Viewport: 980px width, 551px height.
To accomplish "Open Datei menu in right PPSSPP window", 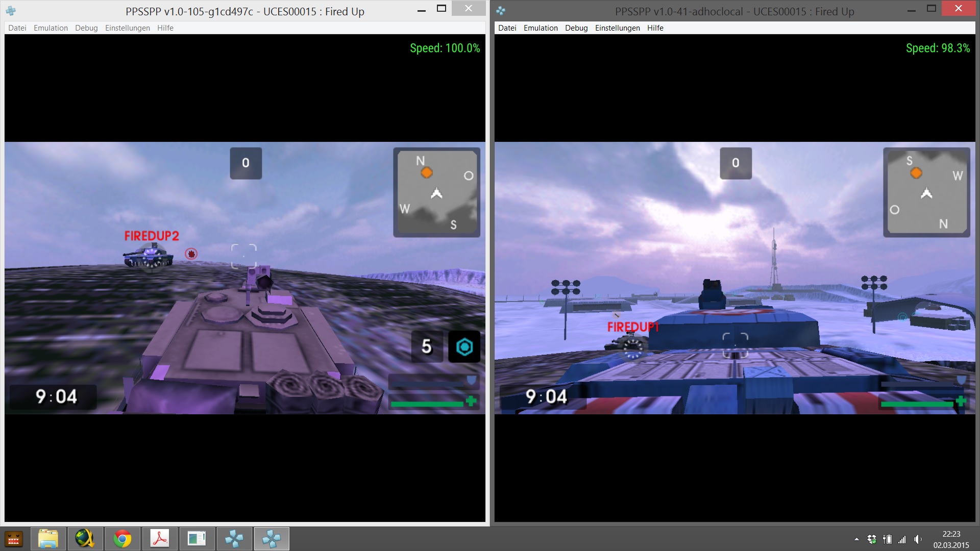I will 507,28.
